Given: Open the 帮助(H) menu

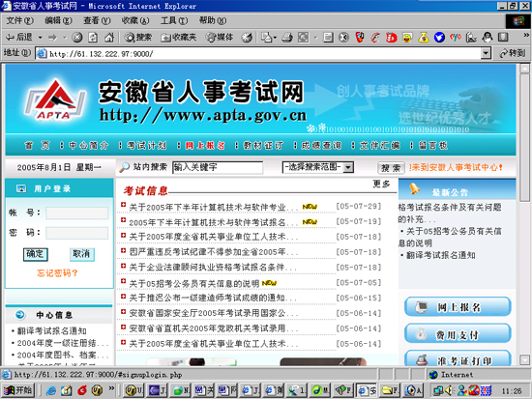Looking at the screenshot, I should (213, 20).
